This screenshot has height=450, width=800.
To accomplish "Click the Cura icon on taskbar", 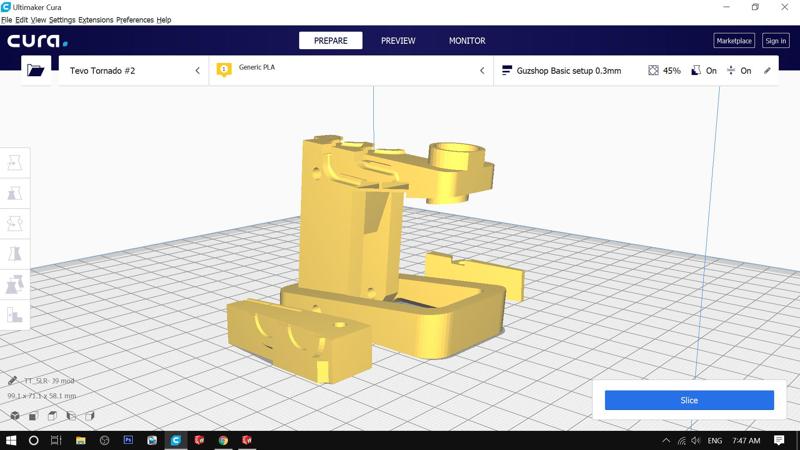I will [x=176, y=440].
